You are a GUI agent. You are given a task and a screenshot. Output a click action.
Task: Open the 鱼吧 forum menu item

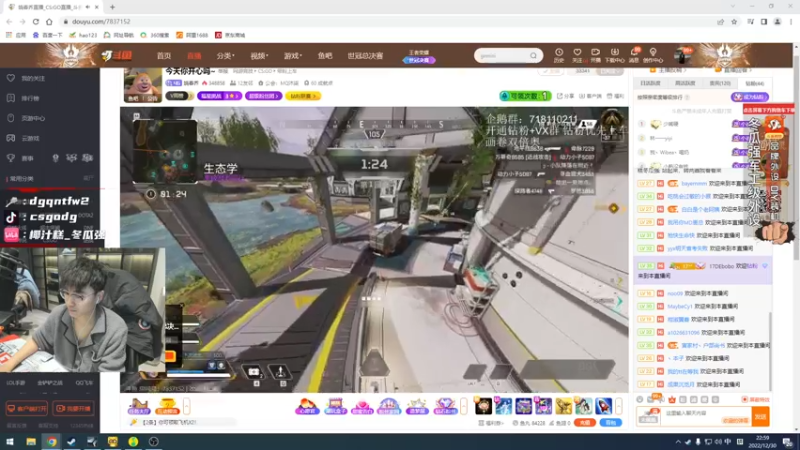click(324, 56)
